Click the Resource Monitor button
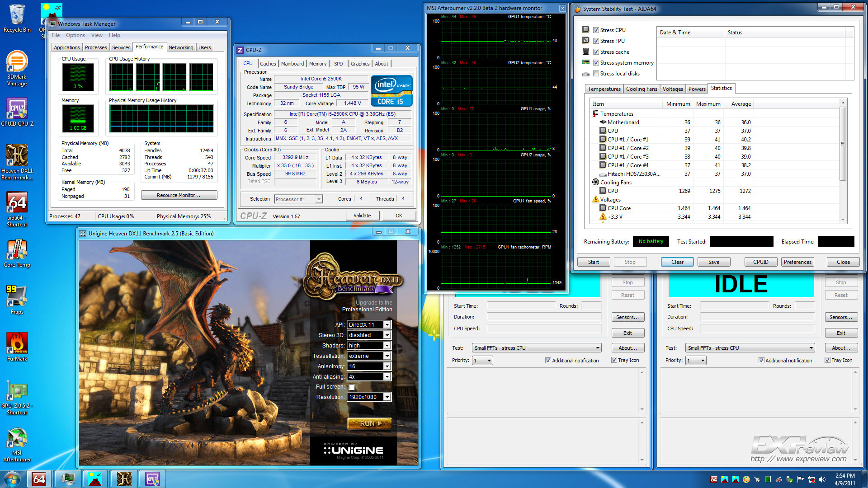Viewport: 868px width, 488px height. pyautogui.click(x=179, y=195)
